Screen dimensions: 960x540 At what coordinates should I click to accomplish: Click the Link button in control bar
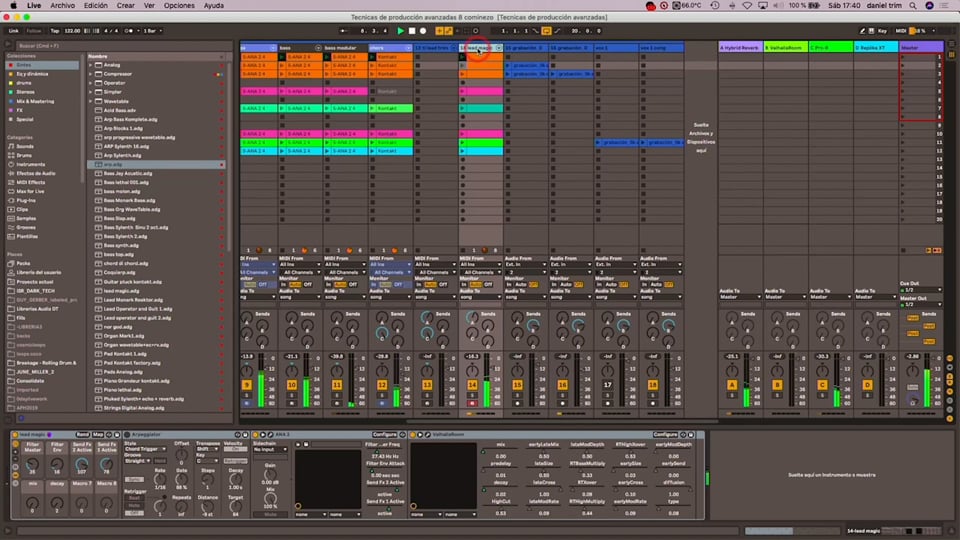click(13, 31)
